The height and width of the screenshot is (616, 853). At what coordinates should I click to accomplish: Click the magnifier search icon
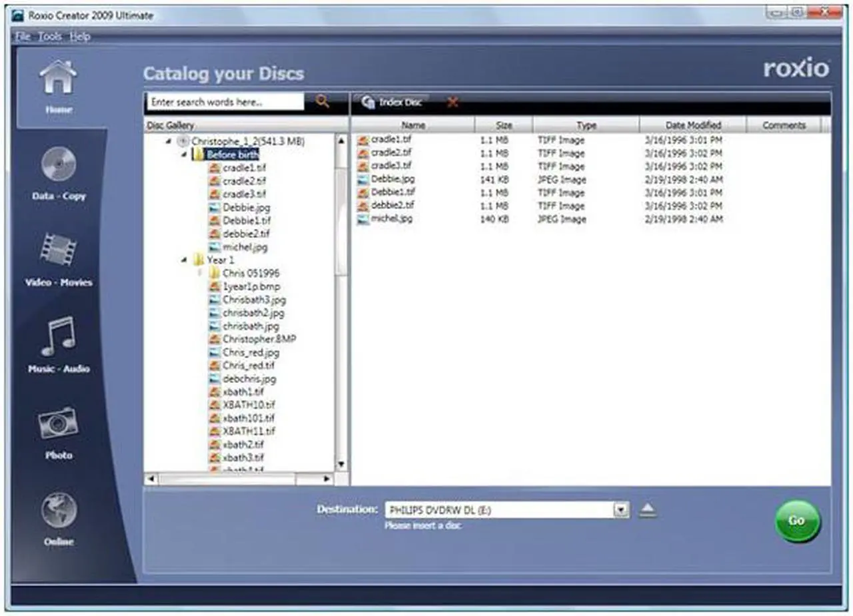pos(323,102)
